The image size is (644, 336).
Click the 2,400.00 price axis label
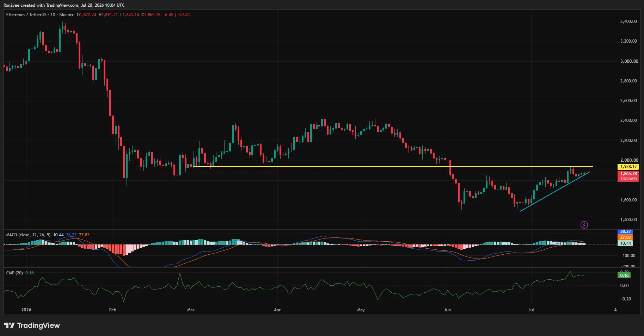(628, 120)
